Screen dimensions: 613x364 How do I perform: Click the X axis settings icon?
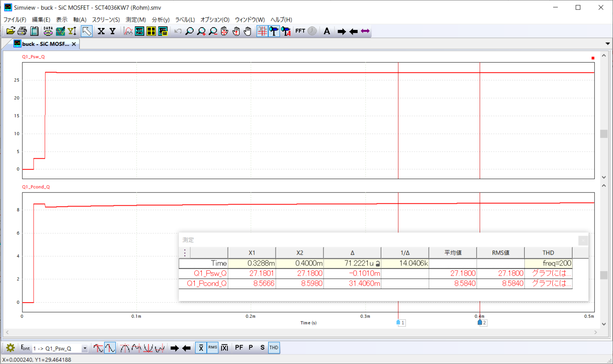(101, 31)
